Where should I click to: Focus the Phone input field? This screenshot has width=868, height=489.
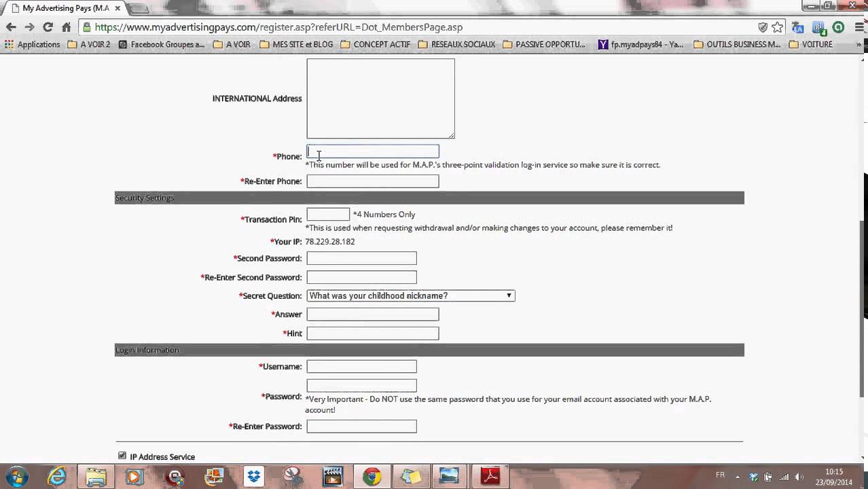[373, 151]
